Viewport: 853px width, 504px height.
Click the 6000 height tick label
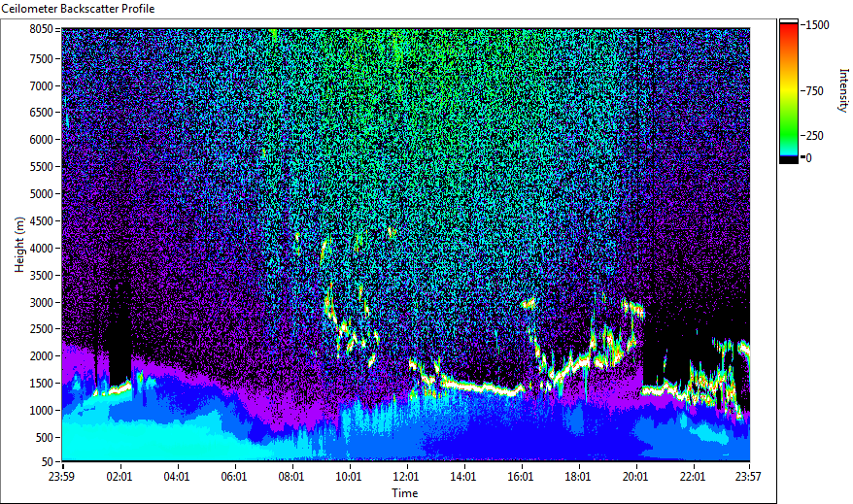pos(42,140)
